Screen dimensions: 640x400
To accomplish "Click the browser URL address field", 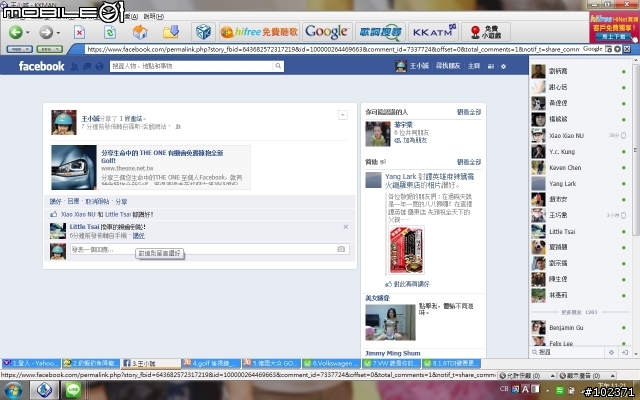I will (x=332, y=49).
